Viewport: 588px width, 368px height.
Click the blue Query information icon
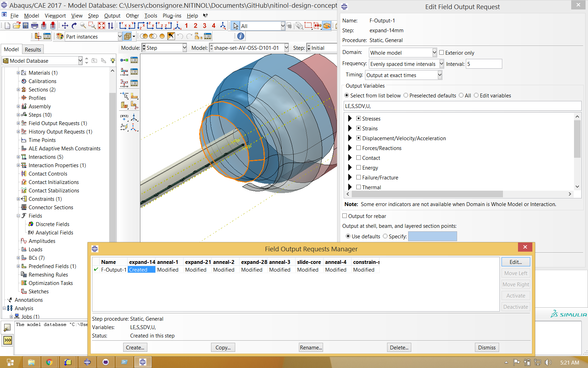click(241, 36)
